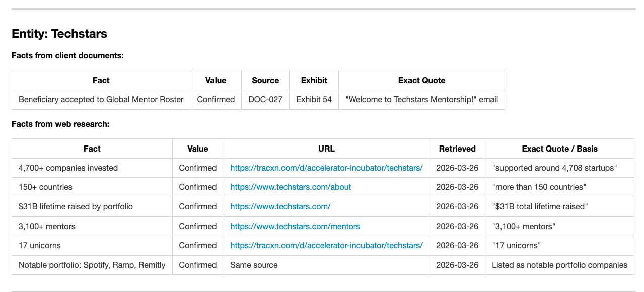Click the "Beneficiary accepted to Global Mentor Roster" cell
The width and height of the screenshot is (644, 292).
point(101,99)
